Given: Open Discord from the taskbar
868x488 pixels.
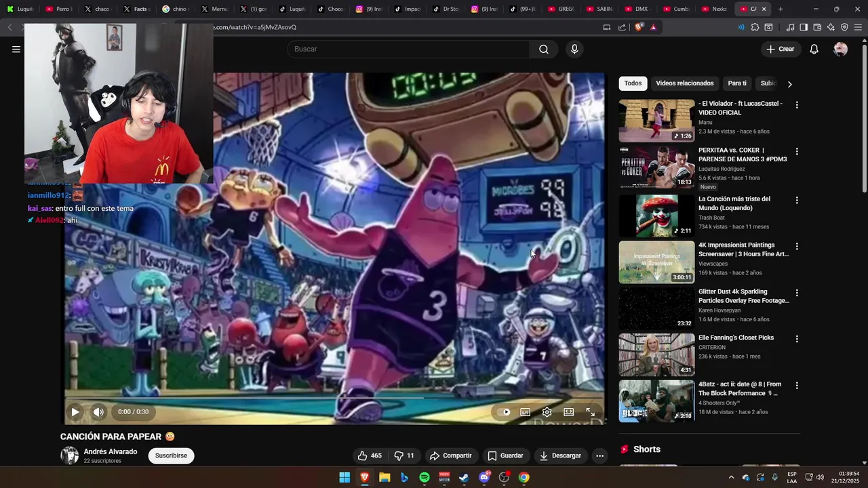Looking at the screenshot, I should click(484, 477).
